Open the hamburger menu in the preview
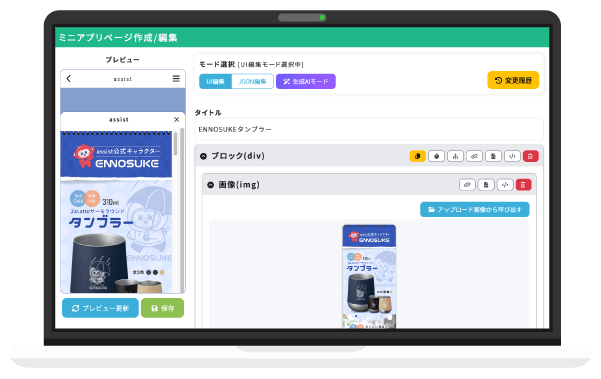 [176, 79]
